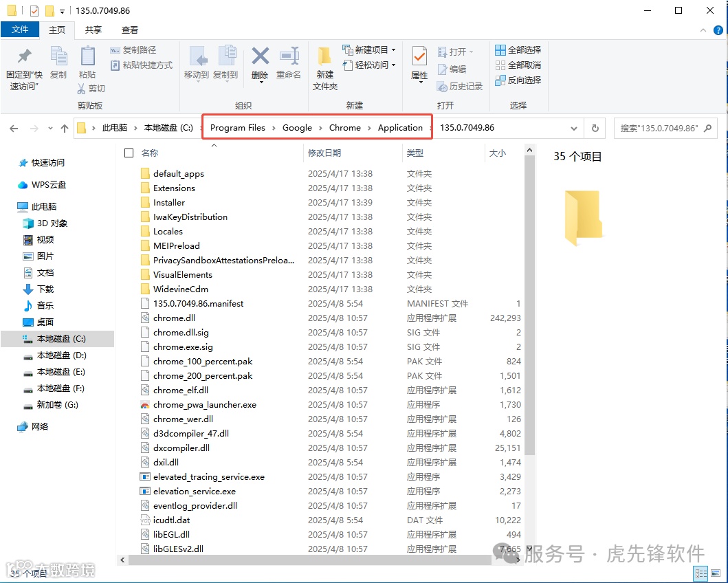Select WPS云盘 in the navigation pane
This screenshot has width=728, height=583.
tap(42, 185)
